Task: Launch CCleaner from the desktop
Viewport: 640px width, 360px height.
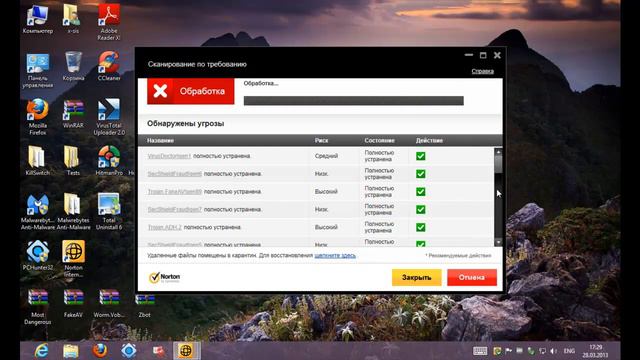Action: coord(109,66)
